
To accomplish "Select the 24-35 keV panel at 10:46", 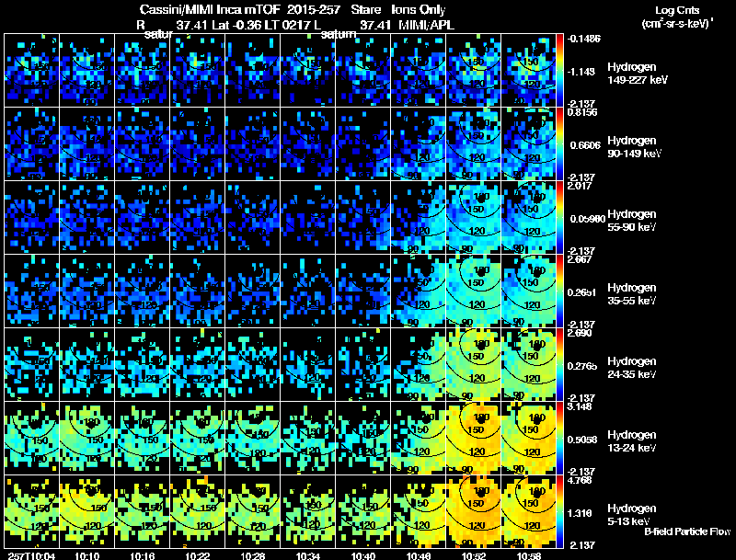I will 419,365.
